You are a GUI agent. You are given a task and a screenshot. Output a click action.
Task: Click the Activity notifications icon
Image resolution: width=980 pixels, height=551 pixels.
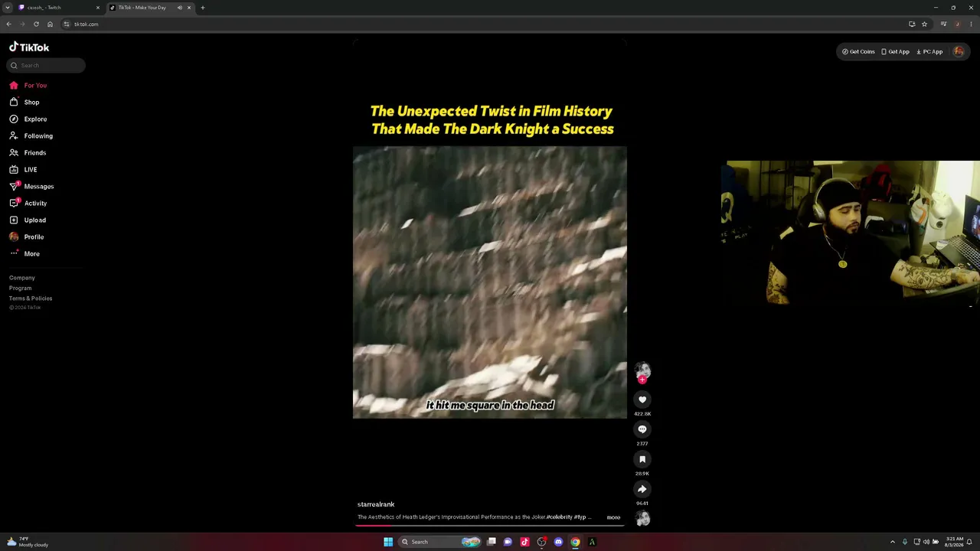click(14, 204)
